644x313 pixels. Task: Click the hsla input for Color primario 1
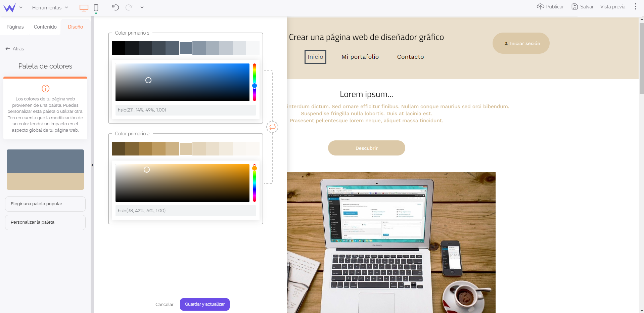[x=185, y=110]
